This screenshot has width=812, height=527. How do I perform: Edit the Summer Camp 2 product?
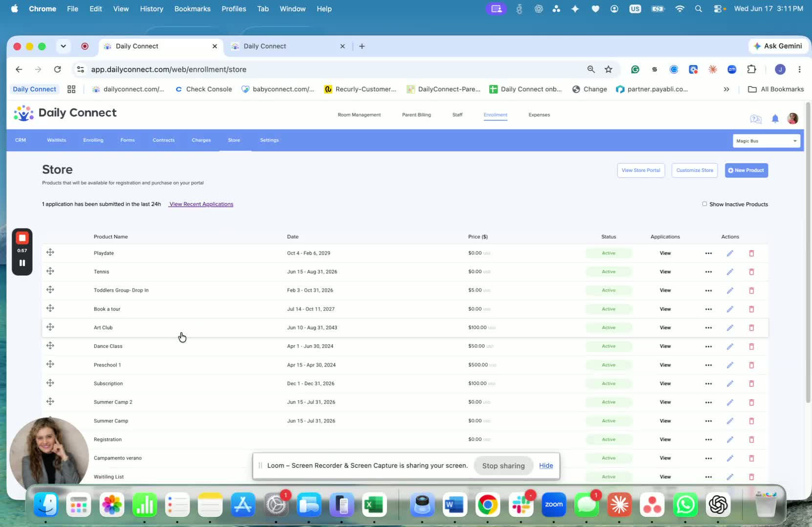(x=730, y=402)
